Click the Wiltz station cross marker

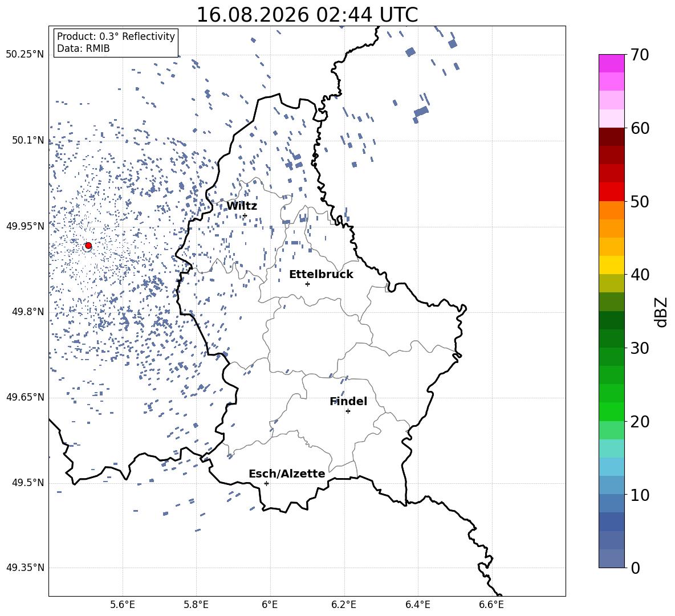point(245,216)
